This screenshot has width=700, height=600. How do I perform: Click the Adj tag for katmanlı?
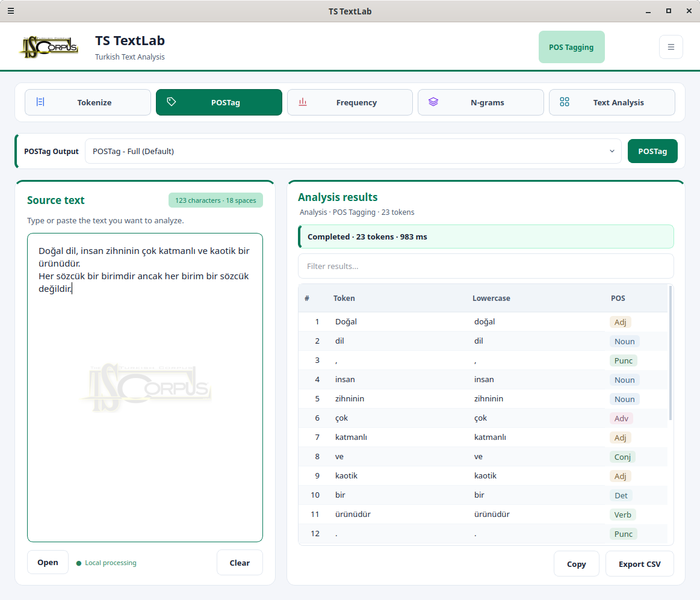[620, 438]
